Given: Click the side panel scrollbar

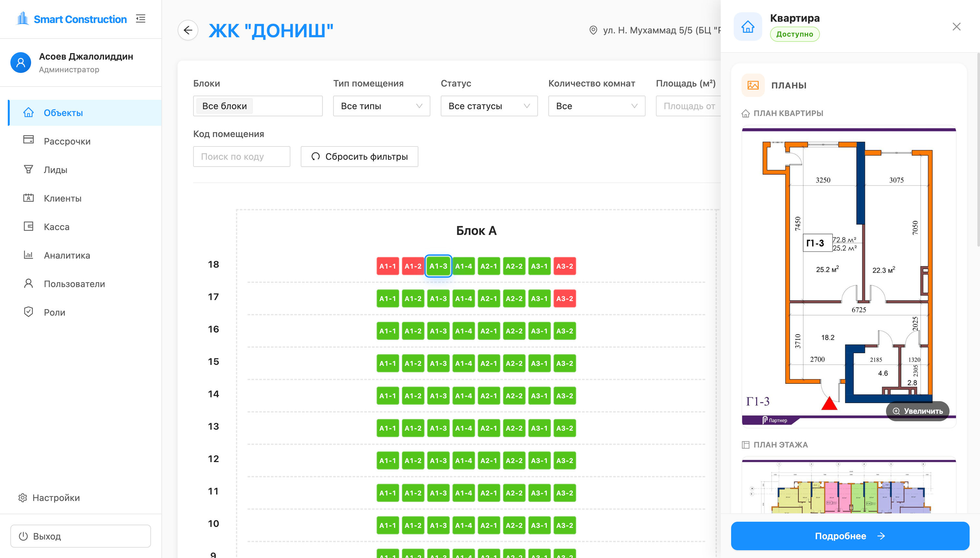Looking at the screenshot, I should click(x=978, y=150).
